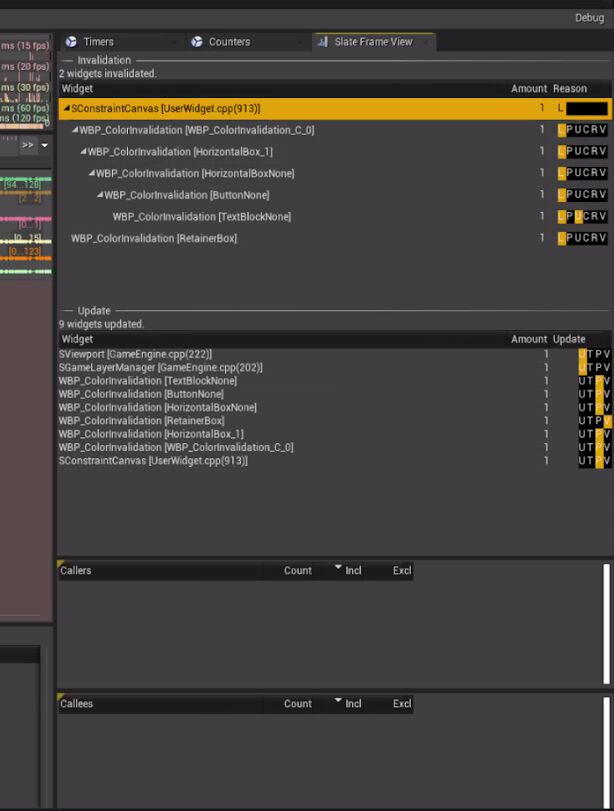
Task: Sort Callees by Excl column
Action: click(402, 704)
